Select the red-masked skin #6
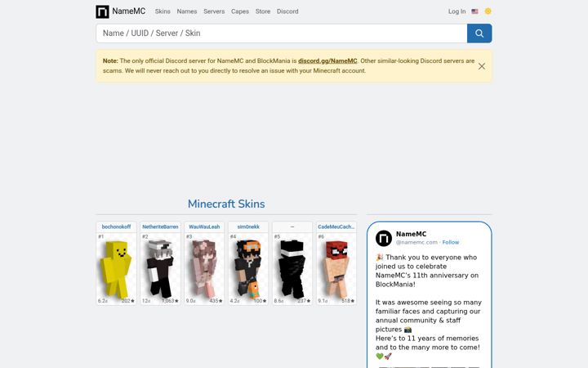This screenshot has width=588, height=368. point(336,268)
